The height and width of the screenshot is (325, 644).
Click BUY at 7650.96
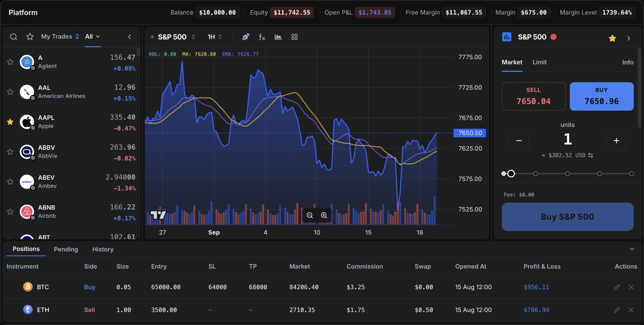[x=601, y=96]
